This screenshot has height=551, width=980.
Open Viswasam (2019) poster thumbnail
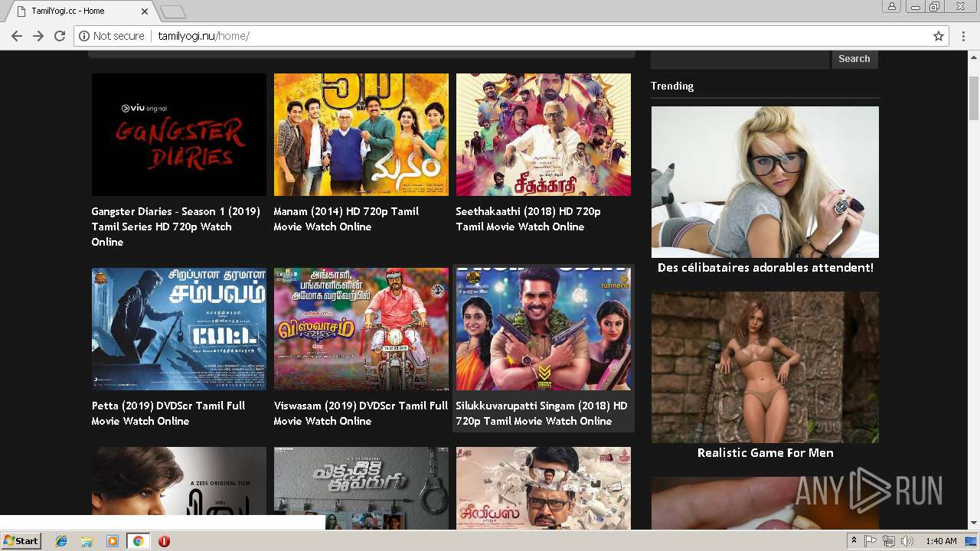[x=361, y=329]
